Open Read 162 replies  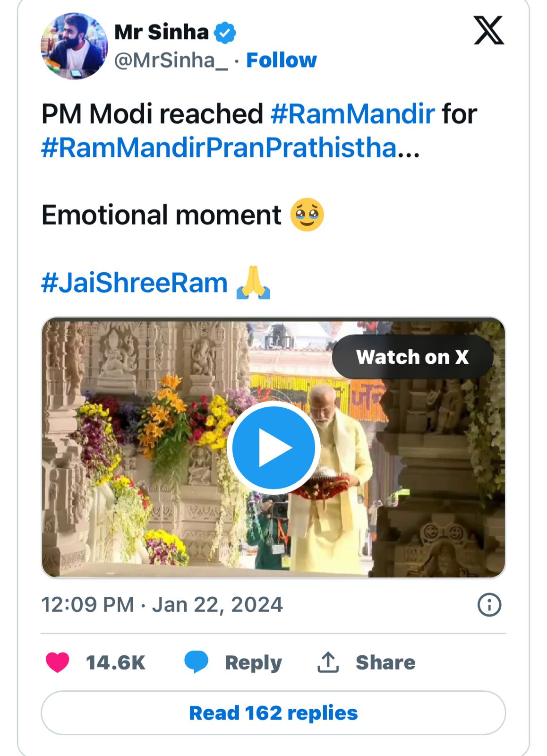pyautogui.click(x=273, y=713)
